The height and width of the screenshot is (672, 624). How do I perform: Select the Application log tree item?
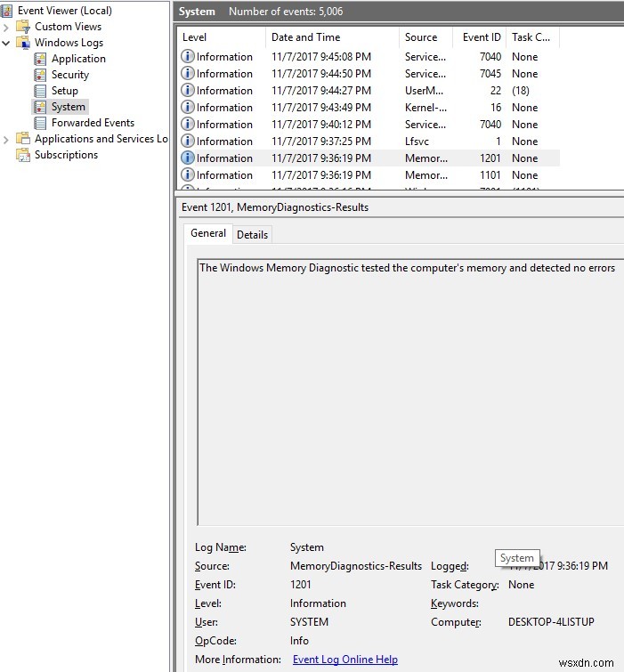(78, 59)
